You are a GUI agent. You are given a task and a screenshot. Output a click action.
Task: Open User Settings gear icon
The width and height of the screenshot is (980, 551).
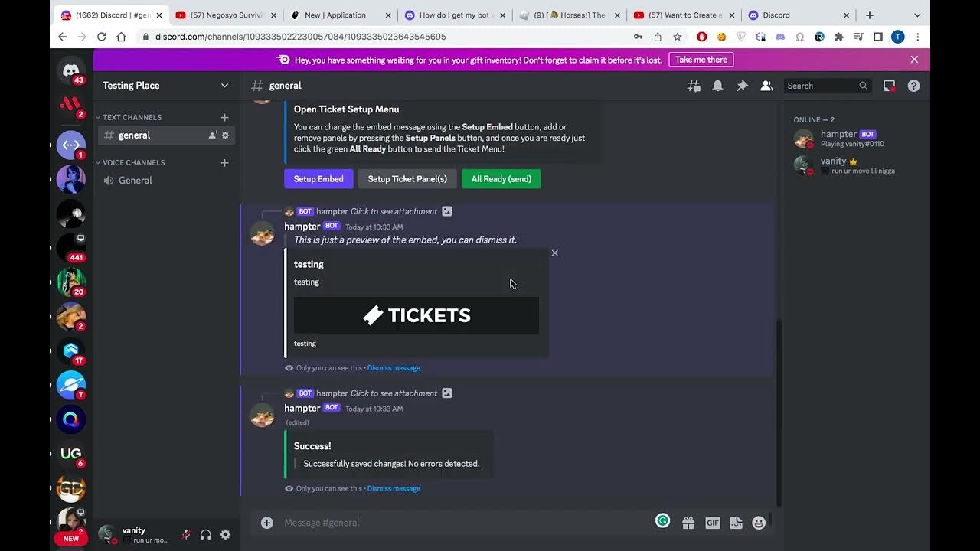coord(225,535)
